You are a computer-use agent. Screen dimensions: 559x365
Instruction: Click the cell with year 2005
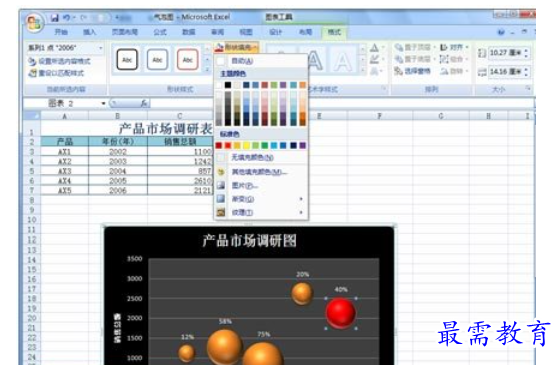(118, 181)
